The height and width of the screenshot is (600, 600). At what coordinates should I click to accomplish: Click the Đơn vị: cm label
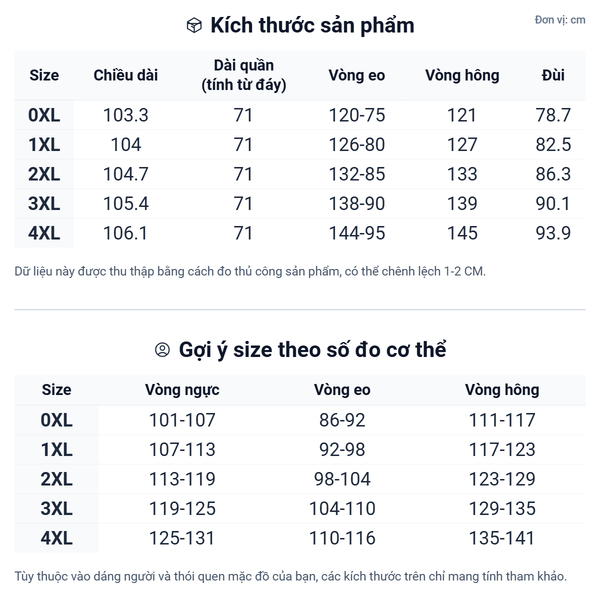(x=560, y=20)
